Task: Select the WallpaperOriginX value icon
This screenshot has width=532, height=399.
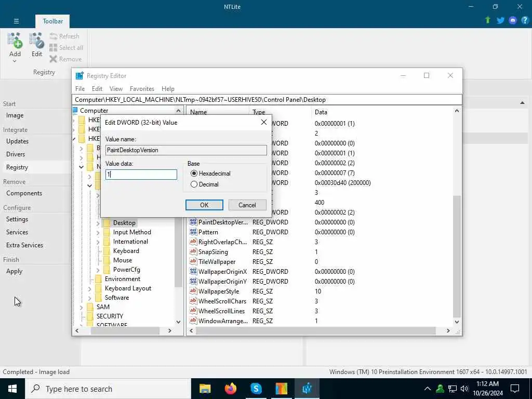Action: [193, 271]
